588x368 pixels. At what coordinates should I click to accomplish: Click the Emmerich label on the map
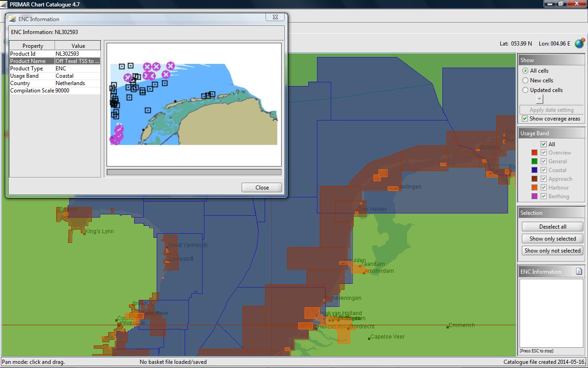462,325
